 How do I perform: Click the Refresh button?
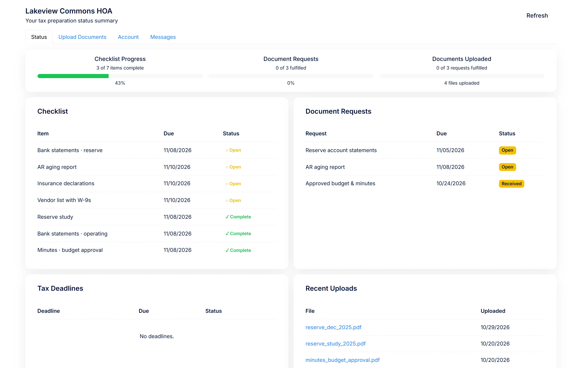(x=537, y=16)
